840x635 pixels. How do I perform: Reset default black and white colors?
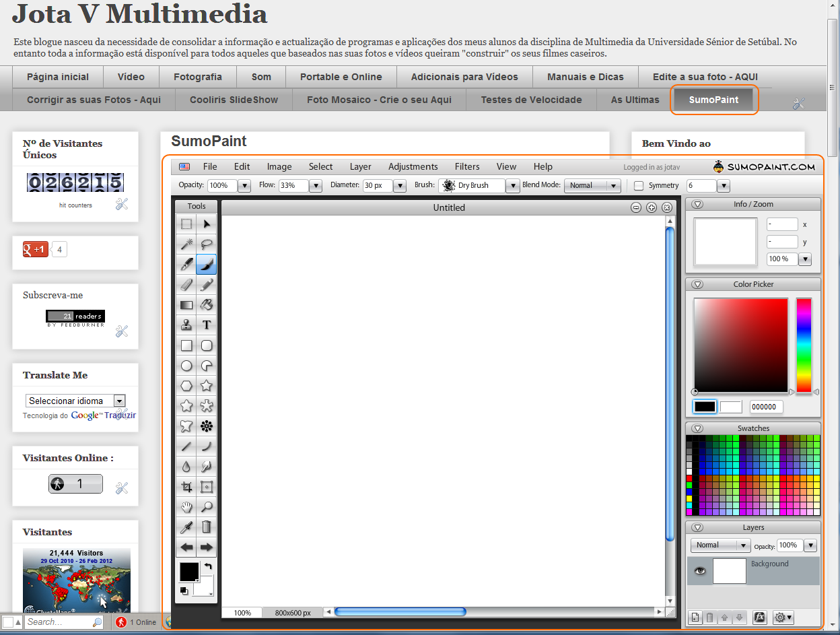(184, 591)
